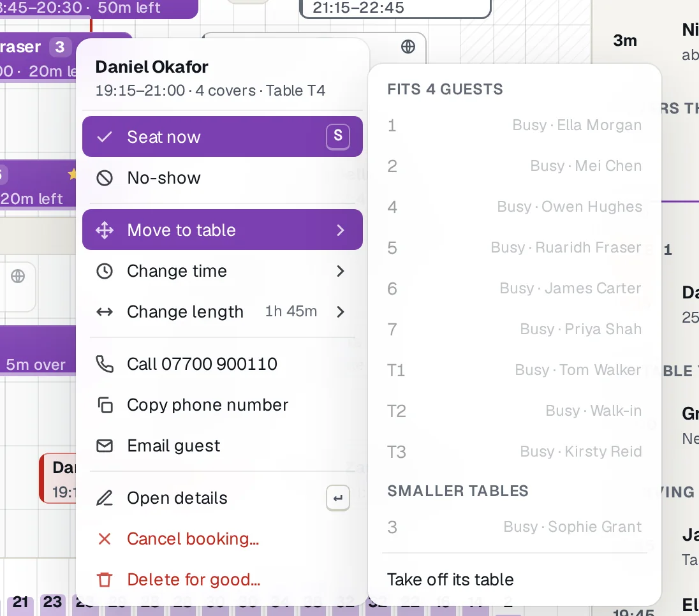Select smaller table 3 busy with Sophie Grant
699x616 pixels.
(515, 527)
